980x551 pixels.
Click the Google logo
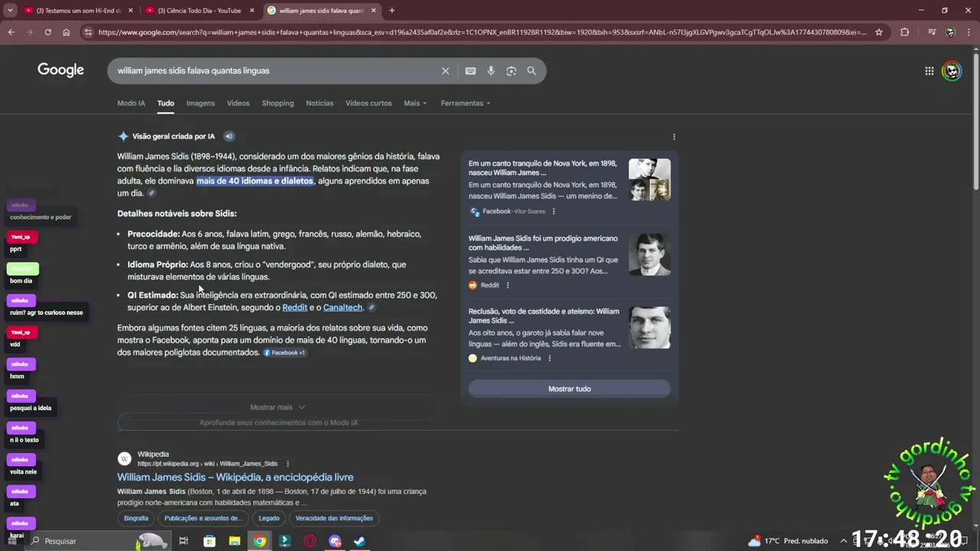tap(60, 70)
